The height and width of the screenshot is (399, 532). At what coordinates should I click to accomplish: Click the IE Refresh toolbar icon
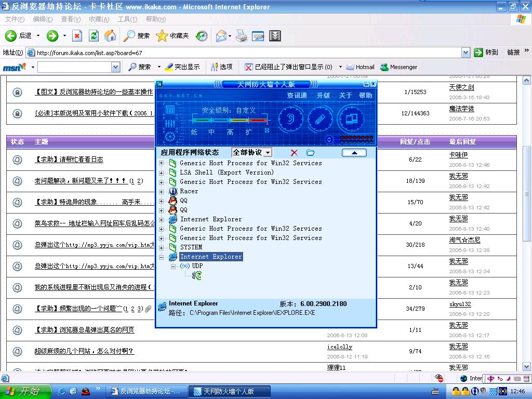(x=94, y=36)
